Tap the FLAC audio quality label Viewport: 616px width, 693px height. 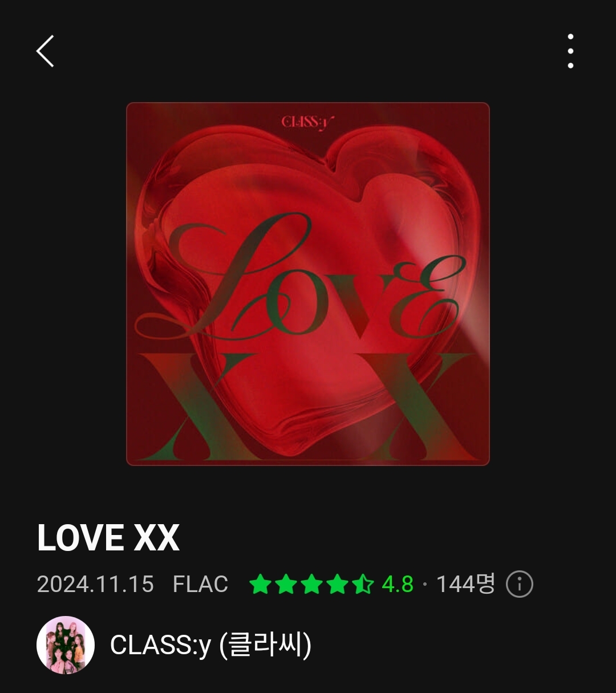coord(200,585)
